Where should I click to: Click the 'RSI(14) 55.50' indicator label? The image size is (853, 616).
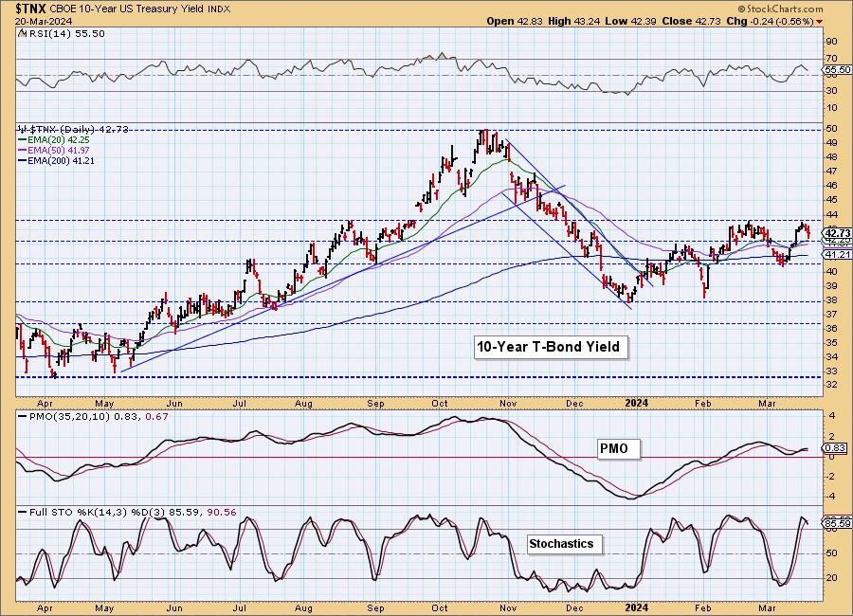(x=66, y=34)
